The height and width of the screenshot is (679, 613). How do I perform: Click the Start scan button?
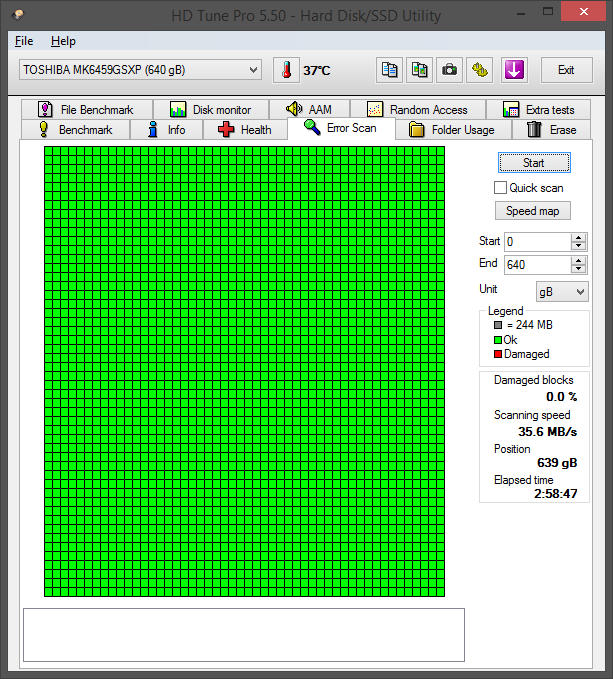[x=534, y=163]
